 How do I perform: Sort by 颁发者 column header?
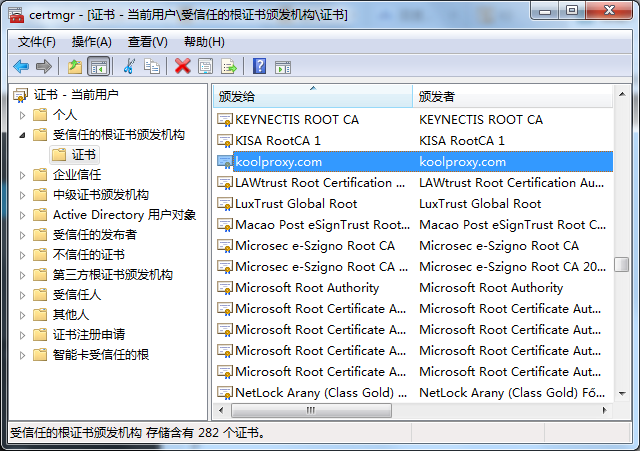[x=513, y=96]
